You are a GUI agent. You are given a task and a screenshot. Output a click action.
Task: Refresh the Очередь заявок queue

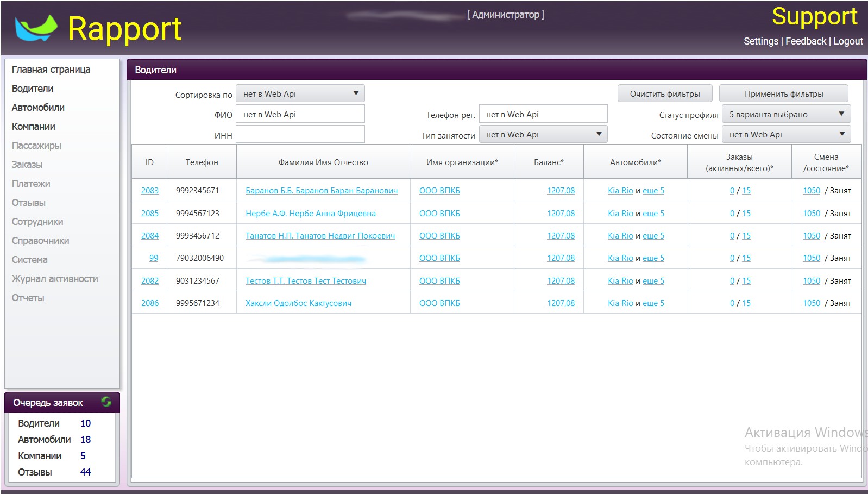(106, 402)
